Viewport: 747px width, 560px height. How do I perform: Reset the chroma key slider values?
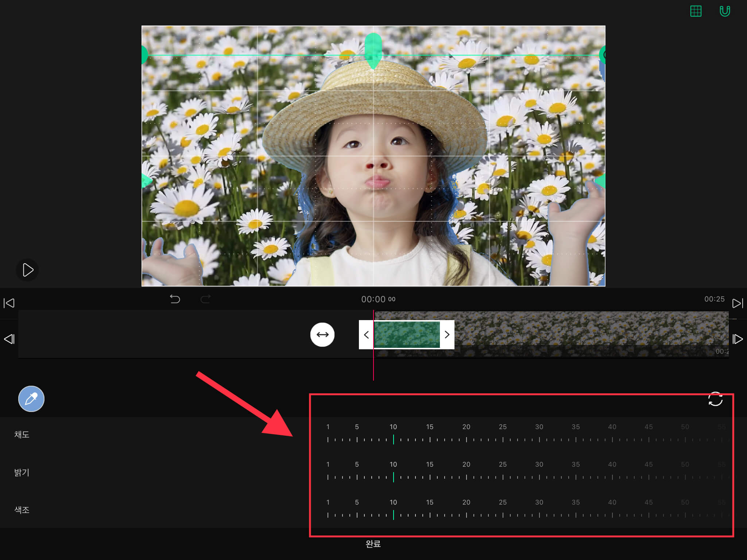pyautogui.click(x=715, y=399)
